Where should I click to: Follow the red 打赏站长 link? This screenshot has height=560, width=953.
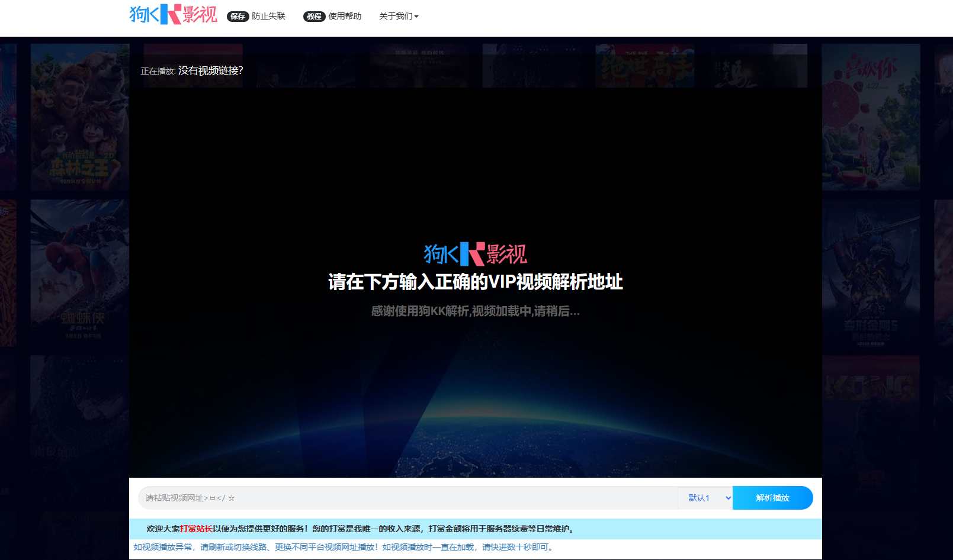(x=196, y=529)
